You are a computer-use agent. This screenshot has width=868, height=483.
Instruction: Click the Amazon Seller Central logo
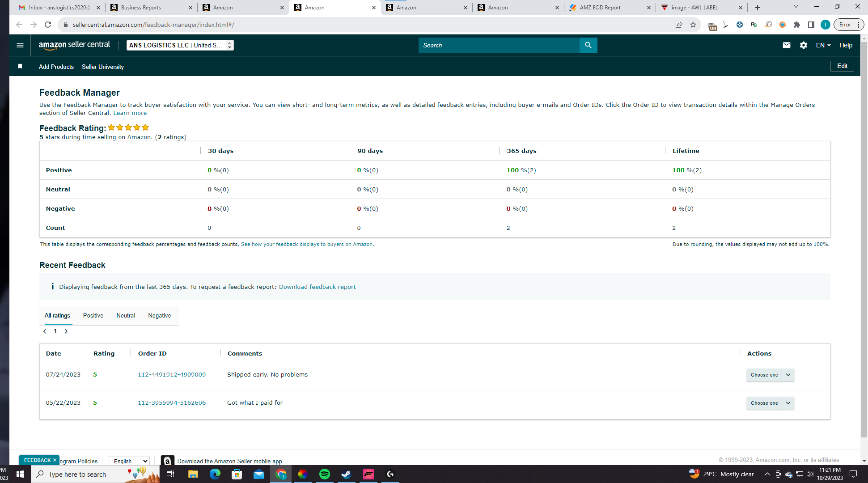(x=74, y=45)
